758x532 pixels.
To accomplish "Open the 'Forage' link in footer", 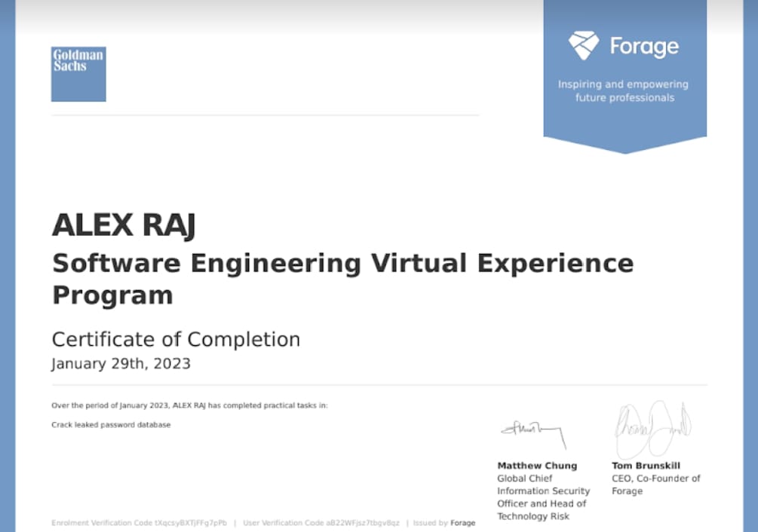I will (x=462, y=523).
